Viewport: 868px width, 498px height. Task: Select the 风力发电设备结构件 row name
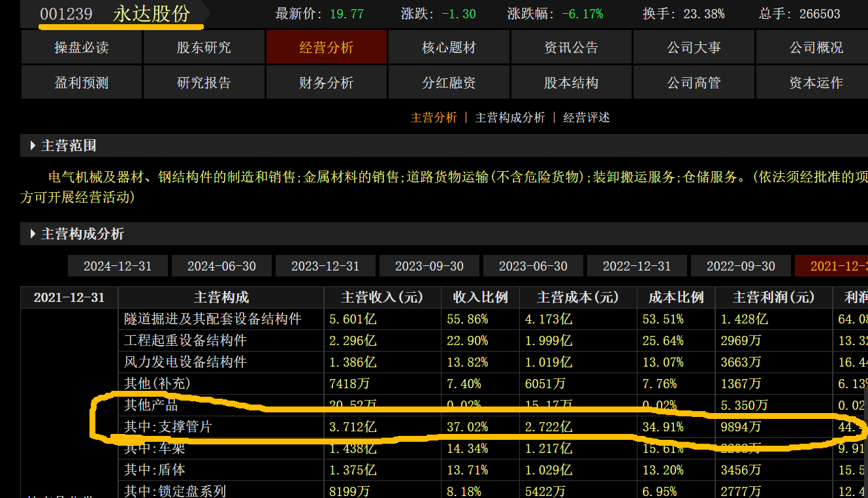point(185,362)
